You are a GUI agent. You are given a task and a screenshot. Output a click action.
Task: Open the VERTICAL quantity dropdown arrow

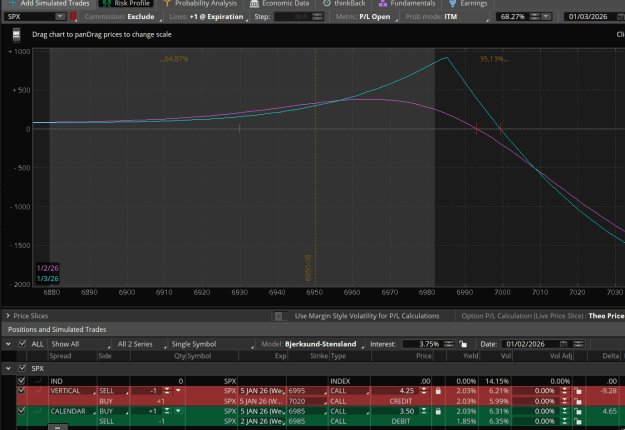click(x=178, y=391)
